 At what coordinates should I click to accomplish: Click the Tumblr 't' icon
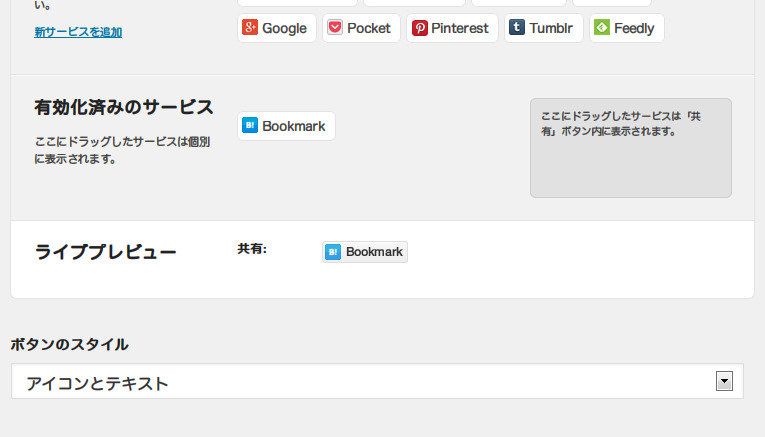point(516,28)
